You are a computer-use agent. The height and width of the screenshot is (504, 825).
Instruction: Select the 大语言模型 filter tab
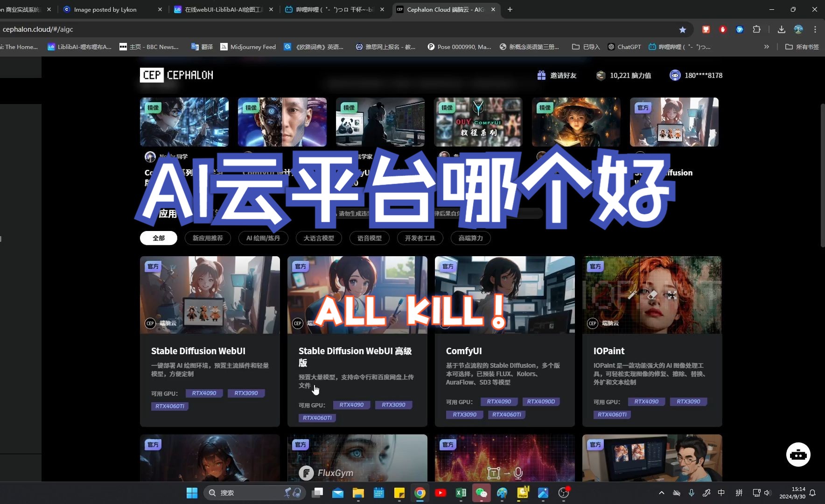[x=319, y=238]
